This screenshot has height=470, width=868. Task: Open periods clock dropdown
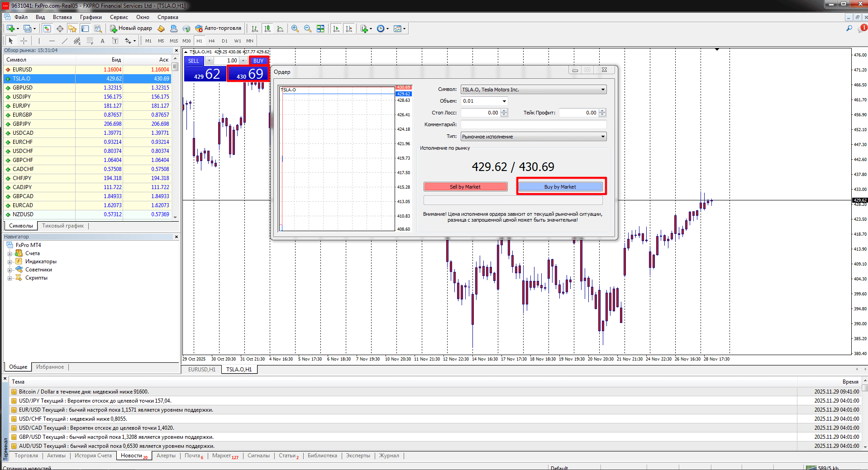click(383, 28)
